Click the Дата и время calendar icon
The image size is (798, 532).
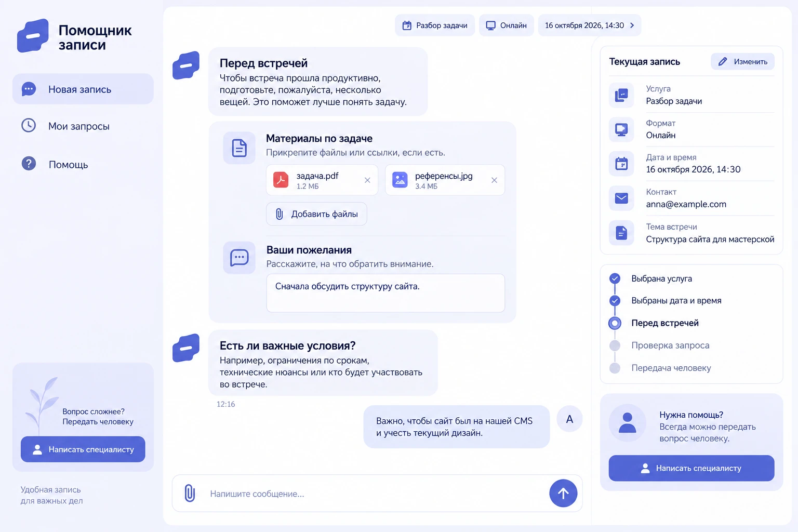coord(621,164)
